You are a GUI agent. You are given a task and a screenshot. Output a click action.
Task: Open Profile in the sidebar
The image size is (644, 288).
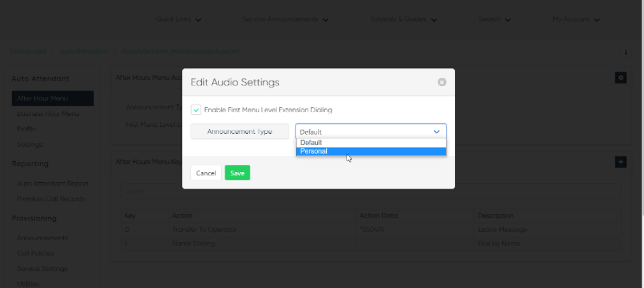(26, 129)
